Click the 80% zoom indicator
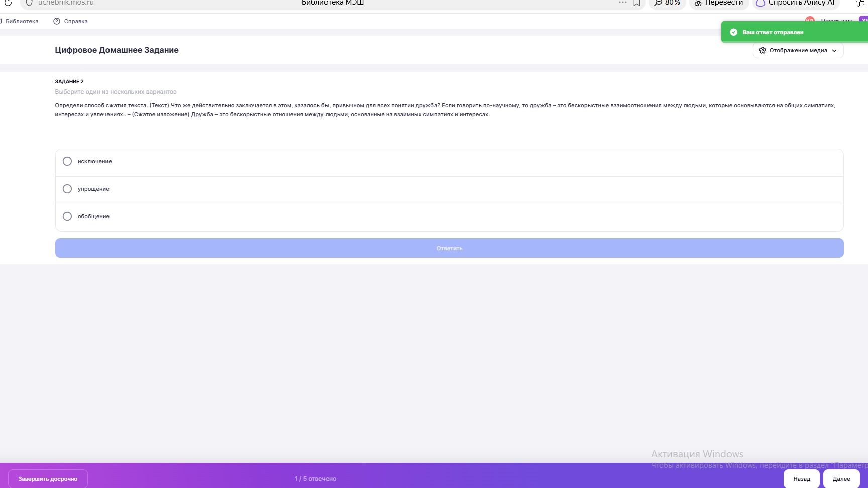The height and width of the screenshot is (488, 868). point(667,3)
